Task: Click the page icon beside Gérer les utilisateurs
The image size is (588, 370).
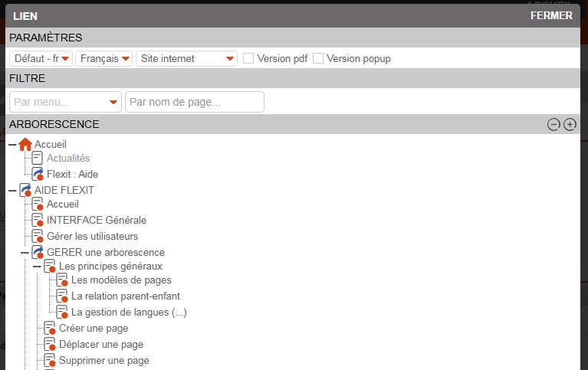Action: (x=38, y=237)
